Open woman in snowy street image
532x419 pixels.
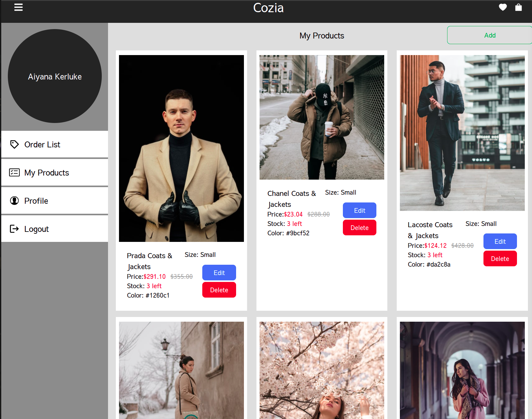tap(181, 370)
